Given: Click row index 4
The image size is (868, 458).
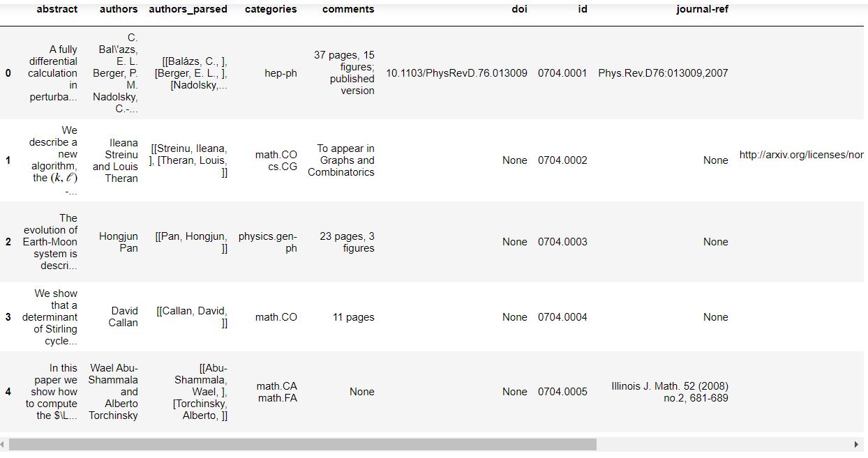Looking at the screenshot, I should [8, 392].
